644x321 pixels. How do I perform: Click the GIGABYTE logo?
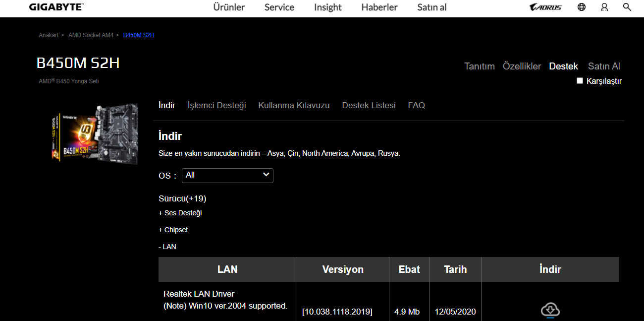click(56, 7)
